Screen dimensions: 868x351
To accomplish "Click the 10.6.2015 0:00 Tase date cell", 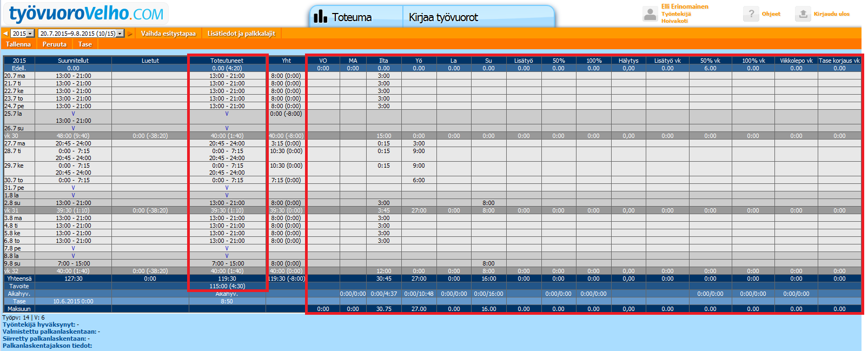I will point(73,301).
